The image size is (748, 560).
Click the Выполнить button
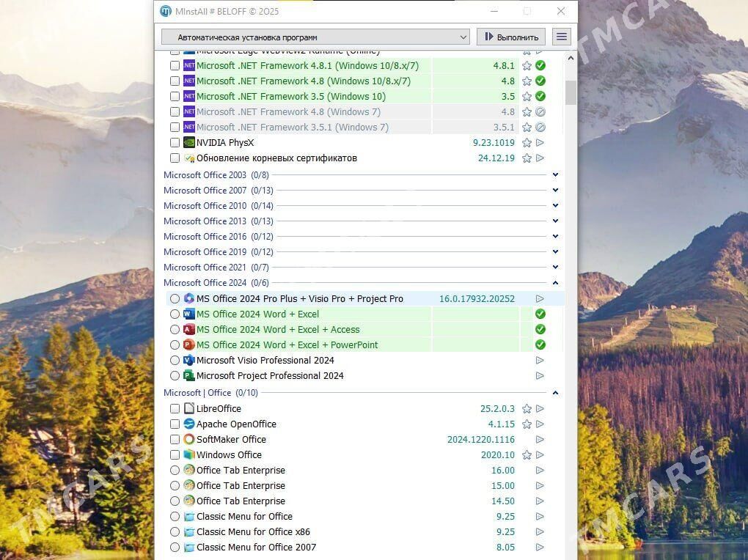coord(511,37)
